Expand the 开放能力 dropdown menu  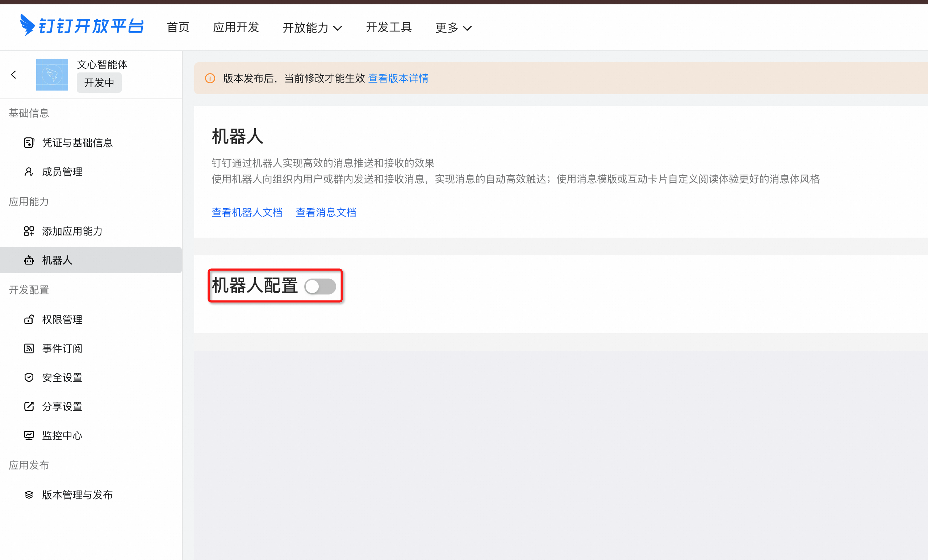[312, 28]
